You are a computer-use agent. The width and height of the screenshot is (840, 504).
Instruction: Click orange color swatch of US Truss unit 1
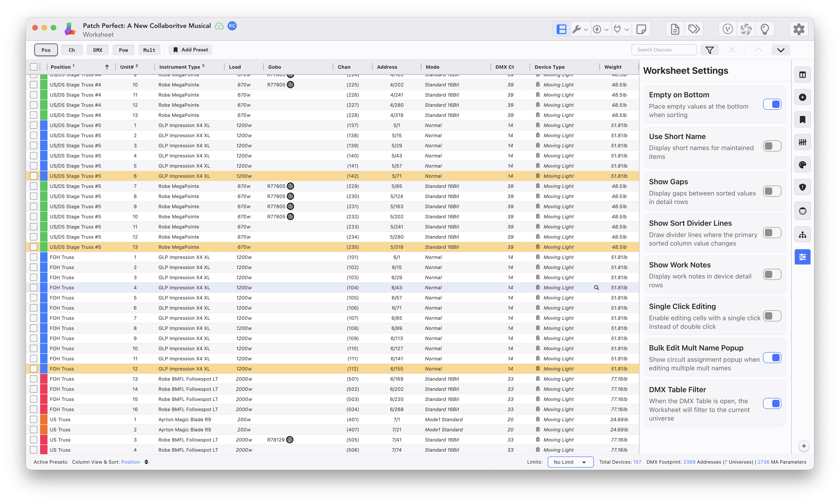coord(44,420)
